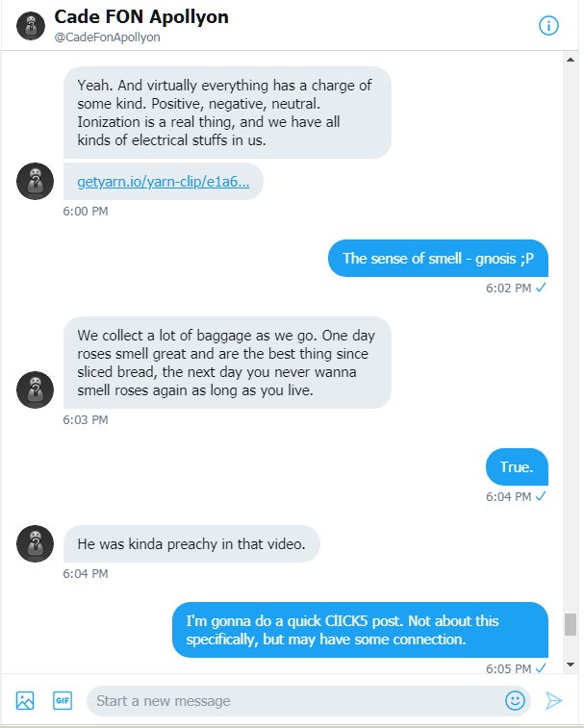
Task: Click the chat scrollbar thumb
Action: (x=571, y=624)
